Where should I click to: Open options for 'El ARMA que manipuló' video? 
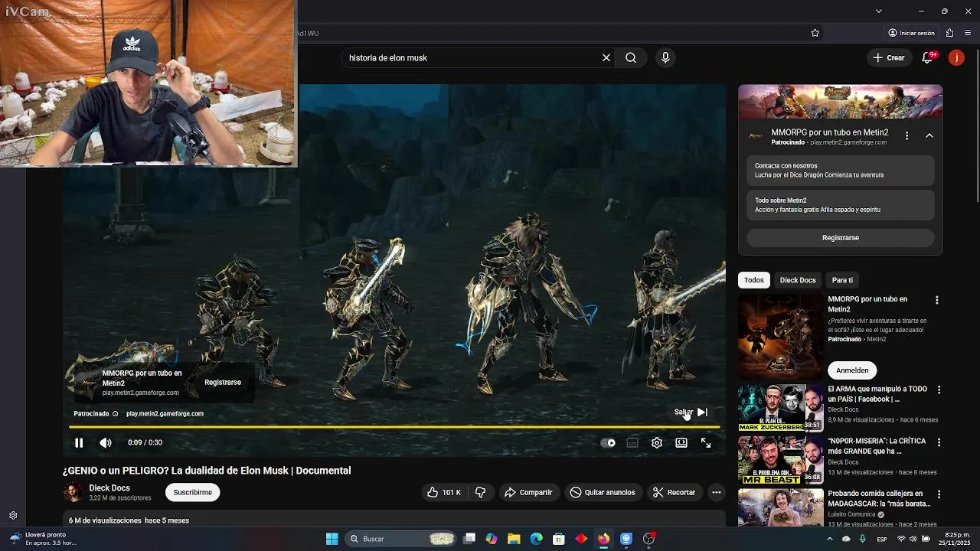pyautogui.click(x=939, y=390)
